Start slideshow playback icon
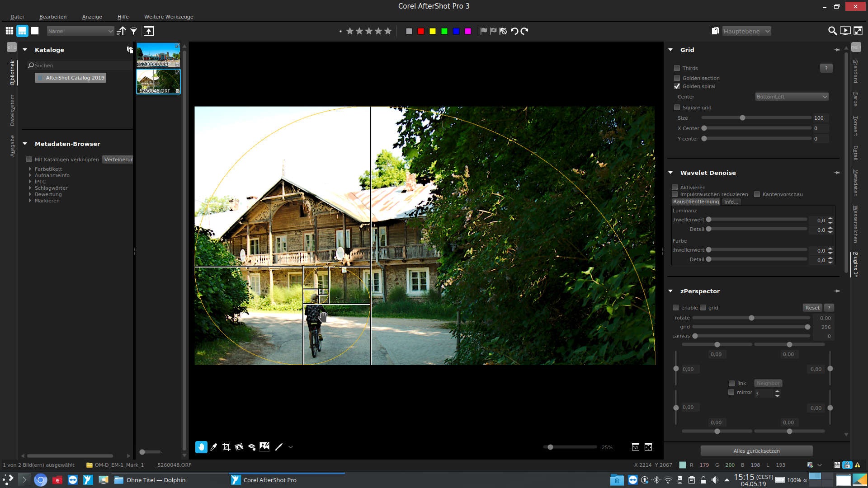Viewport: 868px width, 488px height. [845, 31]
